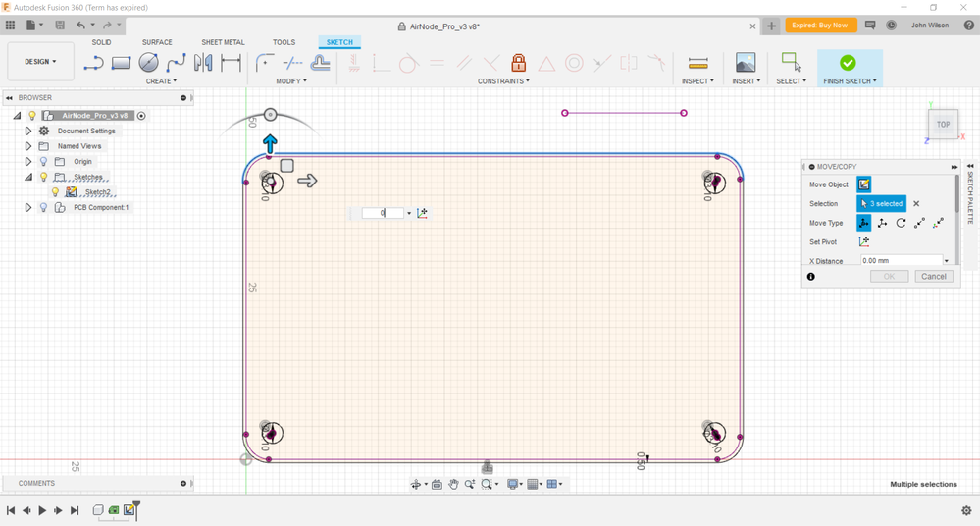Click the TOP face of ViewCube
This screenshot has height=526, width=980.
point(943,125)
